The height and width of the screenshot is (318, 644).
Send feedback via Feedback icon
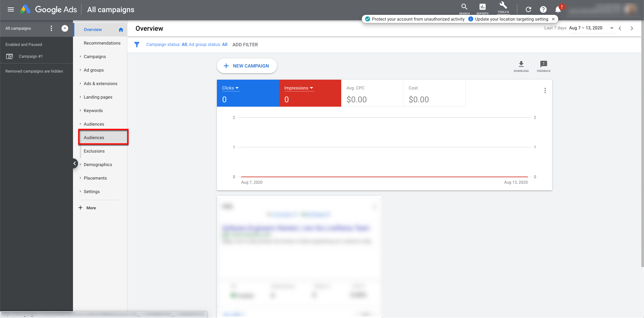(x=544, y=66)
